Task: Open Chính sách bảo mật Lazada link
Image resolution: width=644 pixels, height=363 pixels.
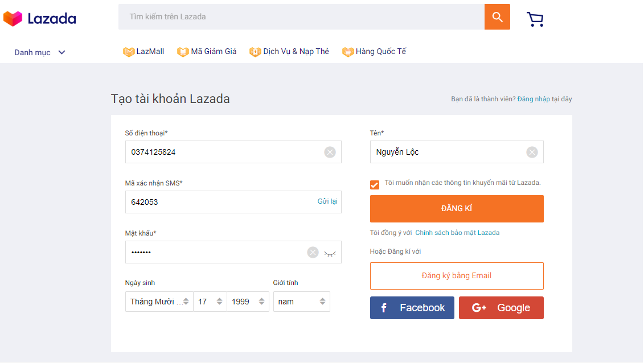Action: 457,233
